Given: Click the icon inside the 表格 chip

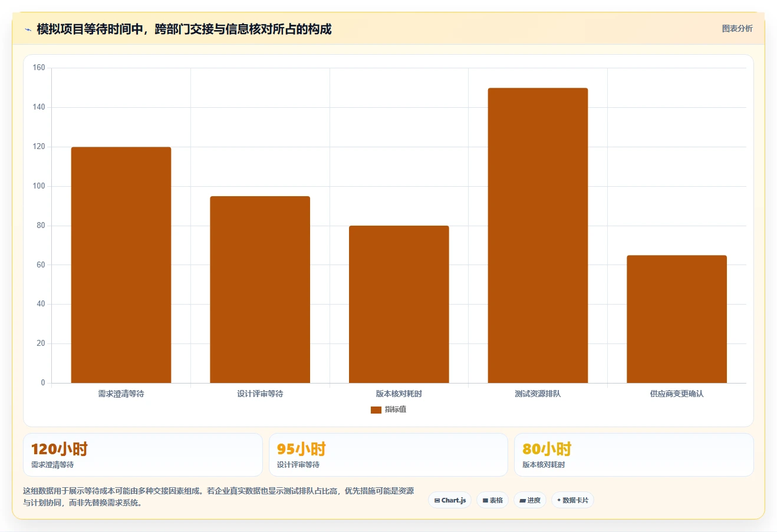Looking at the screenshot, I should (x=485, y=501).
